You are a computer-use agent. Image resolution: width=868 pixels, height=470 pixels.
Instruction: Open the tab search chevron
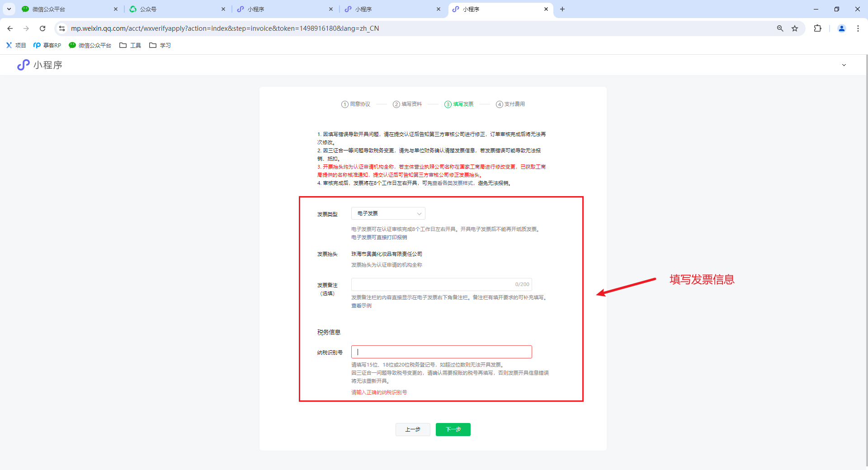(9, 9)
